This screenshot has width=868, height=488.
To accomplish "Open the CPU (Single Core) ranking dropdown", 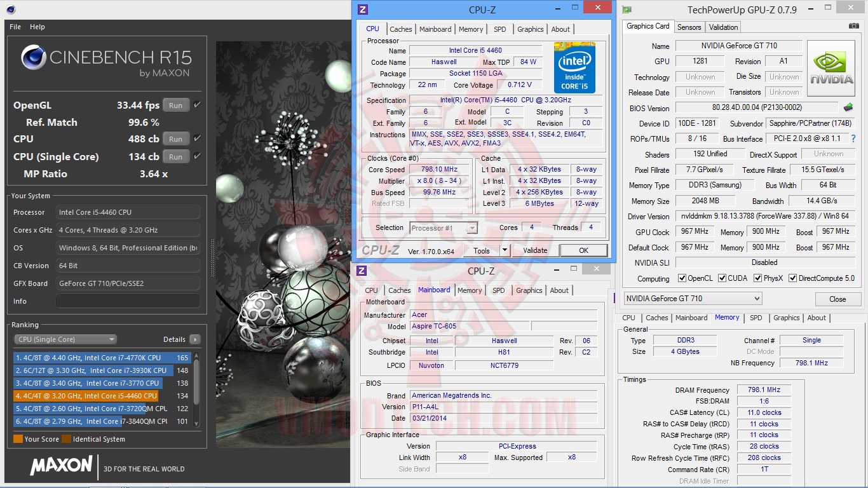I will pyautogui.click(x=65, y=339).
